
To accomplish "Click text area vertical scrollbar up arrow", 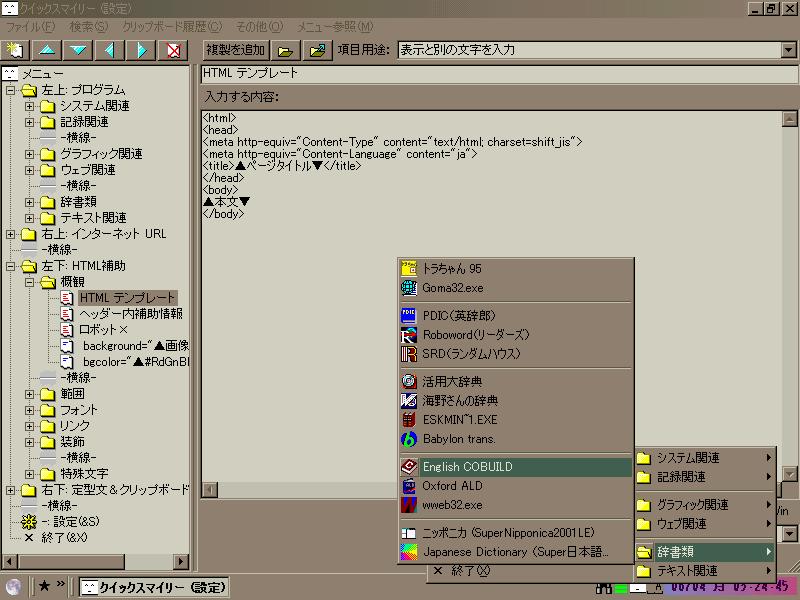I will tap(789, 119).
